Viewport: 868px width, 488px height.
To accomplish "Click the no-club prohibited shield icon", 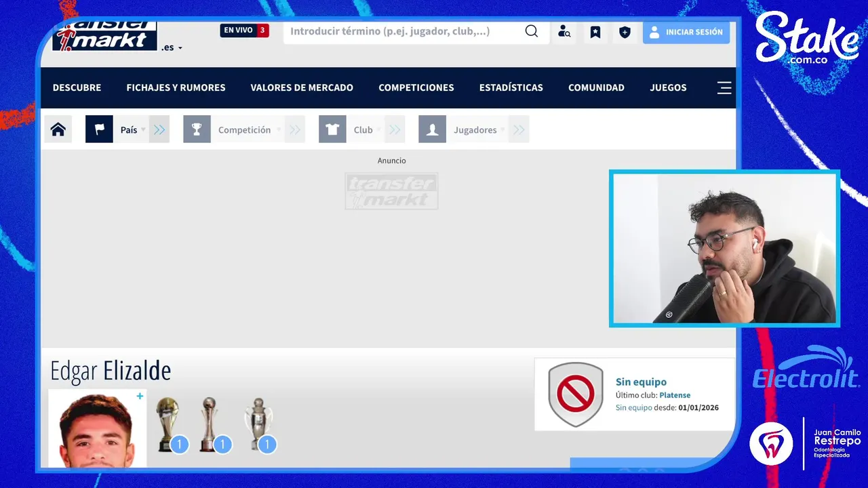I will pos(576,394).
